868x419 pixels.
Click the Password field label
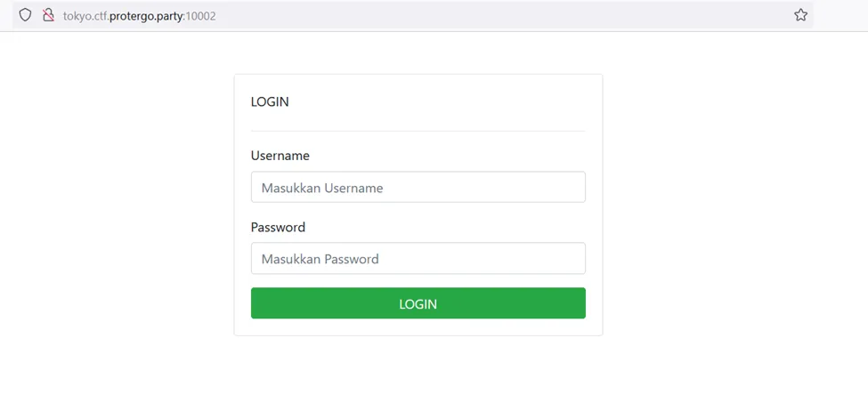coord(278,227)
